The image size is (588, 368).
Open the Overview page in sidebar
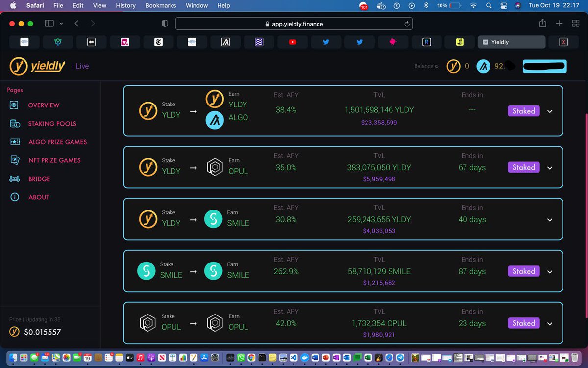coord(44,105)
